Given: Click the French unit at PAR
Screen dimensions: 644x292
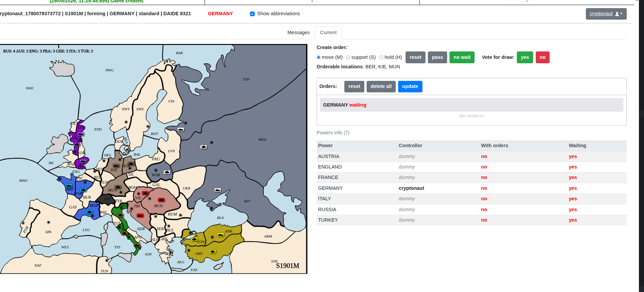Looking at the screenshot, I should [x=83, y=190].
